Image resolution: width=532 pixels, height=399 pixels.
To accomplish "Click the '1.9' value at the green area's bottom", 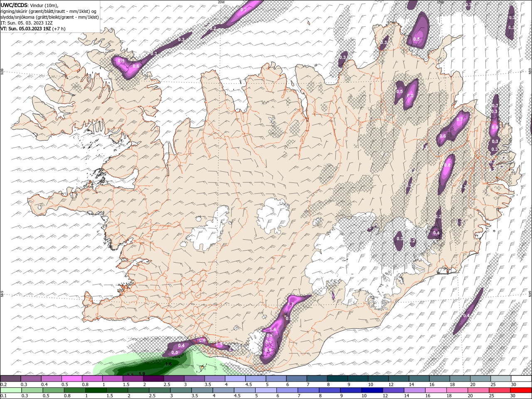I will coord(142,374).
